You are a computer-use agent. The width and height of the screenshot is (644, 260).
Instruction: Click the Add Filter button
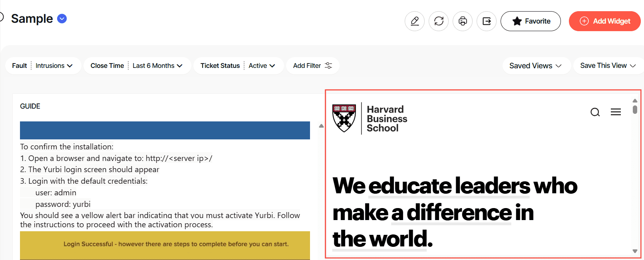coord(312,66)
